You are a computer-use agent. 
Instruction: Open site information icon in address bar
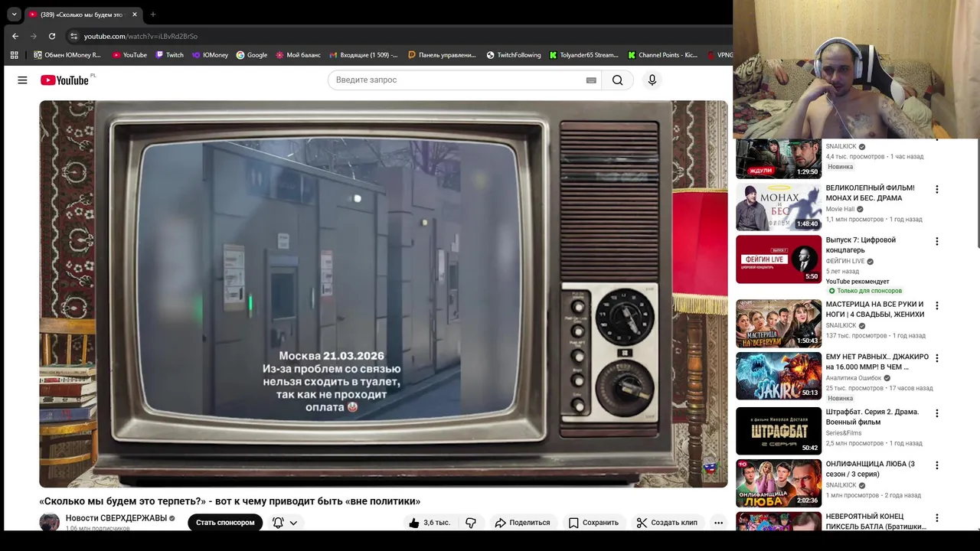73,36
